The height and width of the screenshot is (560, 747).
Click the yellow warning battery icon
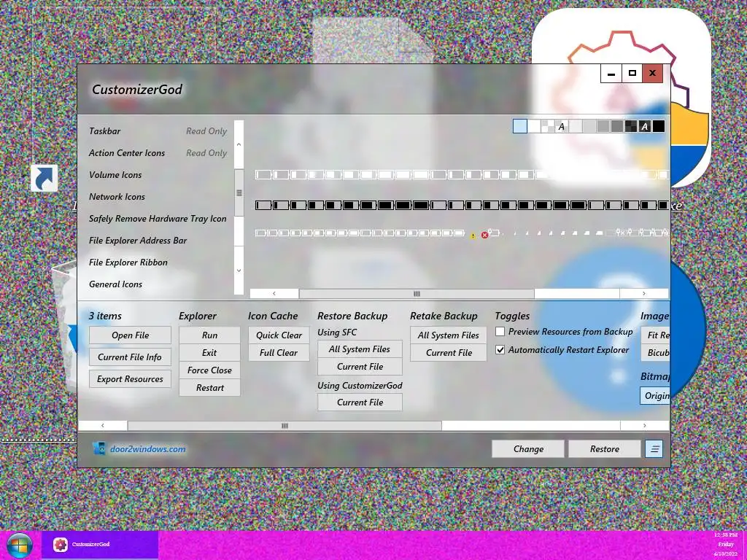(473, 236)
